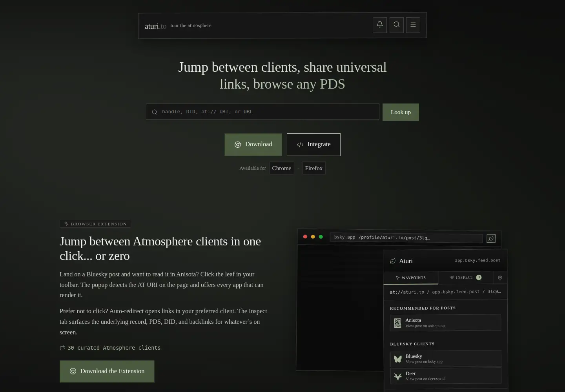
Task: Click the 'app.bsky.feed.post' label in popup header
Action: click(x=478, y=260)
